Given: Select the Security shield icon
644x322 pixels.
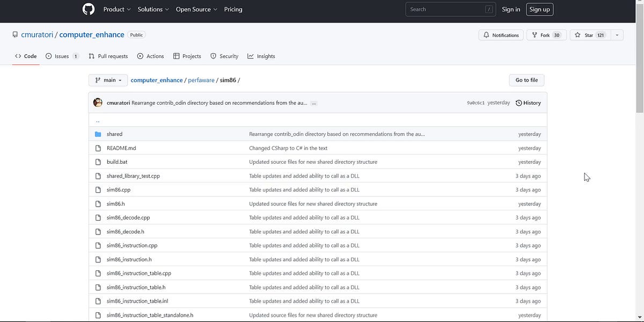Looking at the screenshot, I should pos(214,56).
